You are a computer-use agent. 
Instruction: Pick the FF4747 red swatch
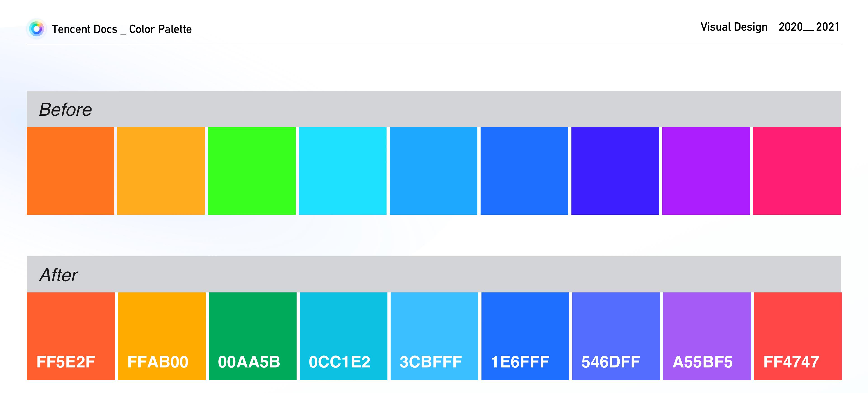pos(797,336)
